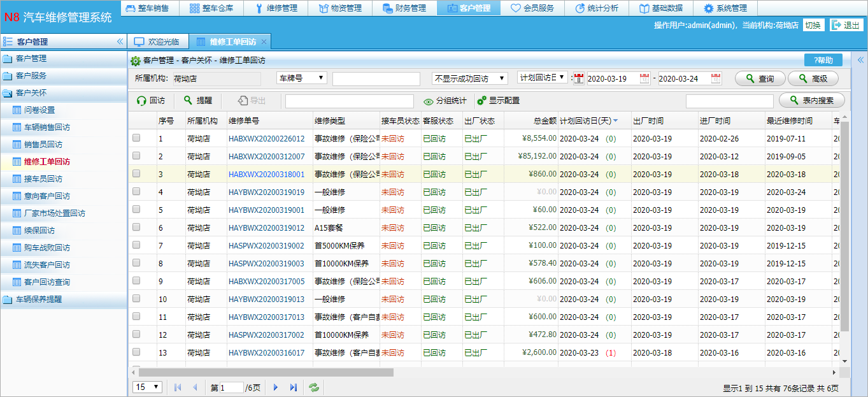The height and width of the screenshot is (397, 868).
Task: Open the 整车销售 module
Action: [147, 8]
